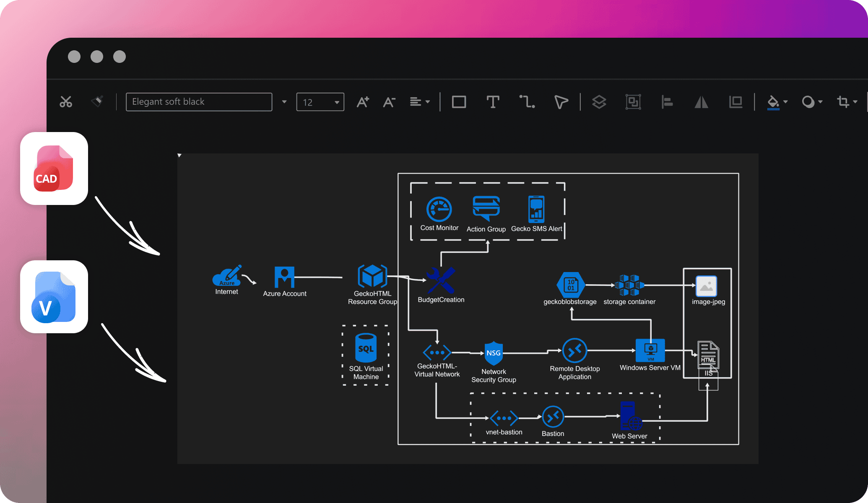
Task: Select the Cost Monitor gauge icon
Action: click(439, 209)
